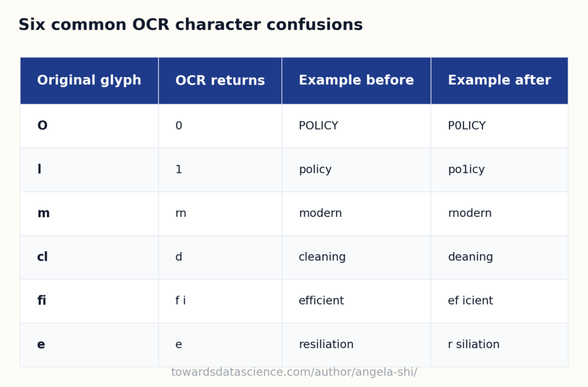Select the 'Example after' header cell

pos(500,80)
